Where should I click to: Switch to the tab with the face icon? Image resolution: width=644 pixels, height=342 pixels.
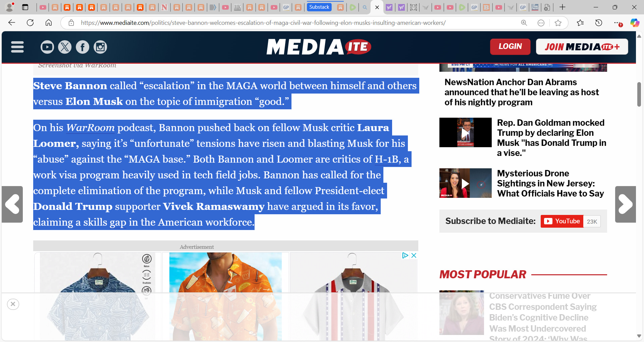point(414,7)
